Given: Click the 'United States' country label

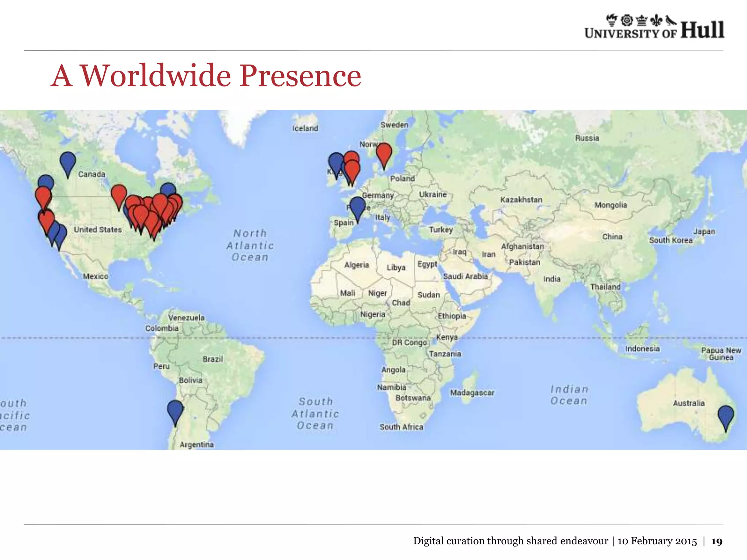Looking at the screenshot, I should tap(98, 229).
